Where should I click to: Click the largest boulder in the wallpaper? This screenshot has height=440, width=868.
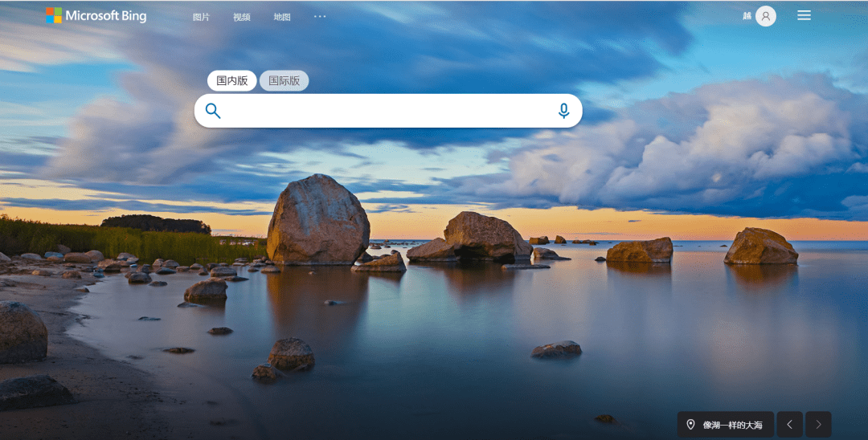pos(317,220)
